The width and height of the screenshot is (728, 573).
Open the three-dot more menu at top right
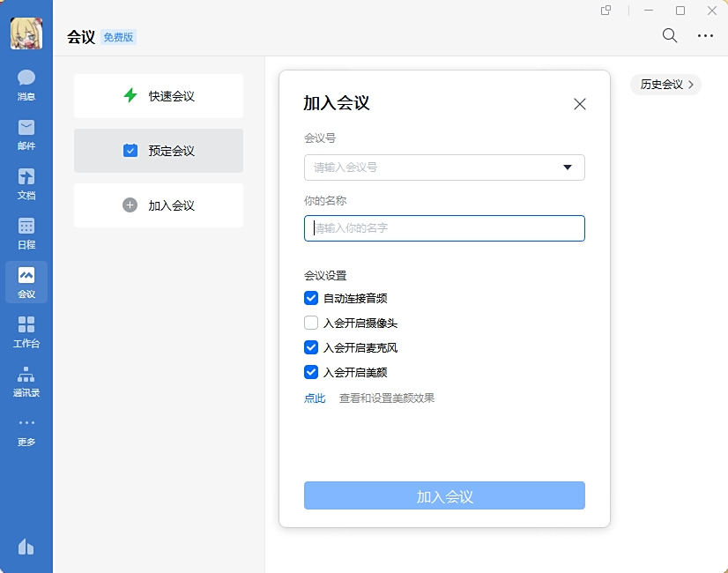706,36
